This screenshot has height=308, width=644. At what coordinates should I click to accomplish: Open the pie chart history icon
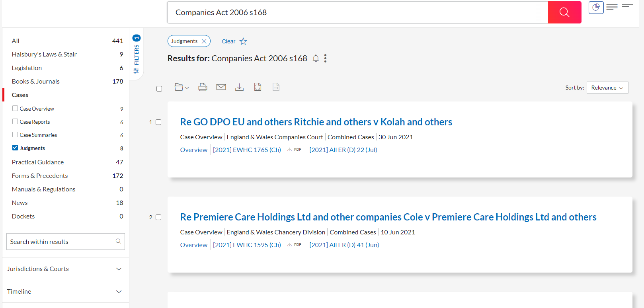596,8
